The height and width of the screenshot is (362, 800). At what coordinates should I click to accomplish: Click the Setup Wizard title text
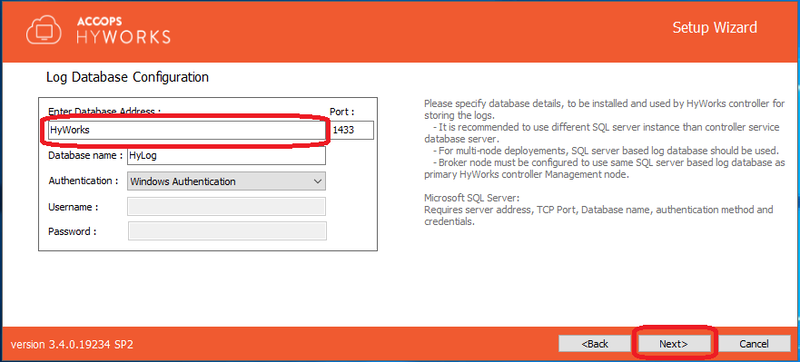point(714,28)
